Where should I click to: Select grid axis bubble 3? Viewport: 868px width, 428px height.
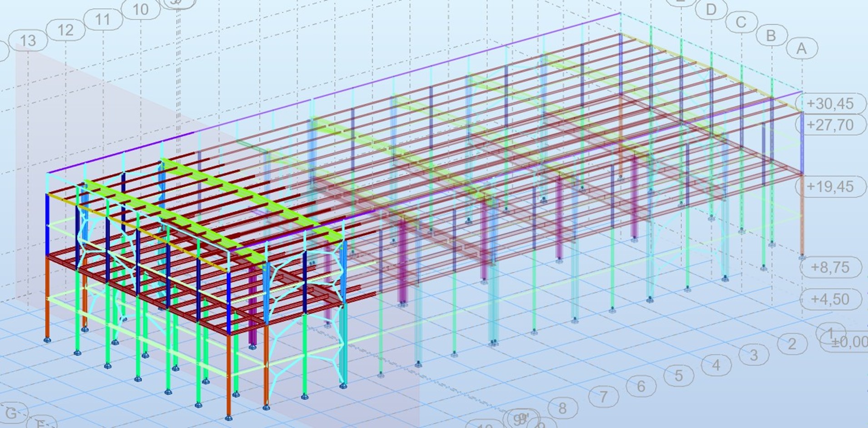pos(754,354)
